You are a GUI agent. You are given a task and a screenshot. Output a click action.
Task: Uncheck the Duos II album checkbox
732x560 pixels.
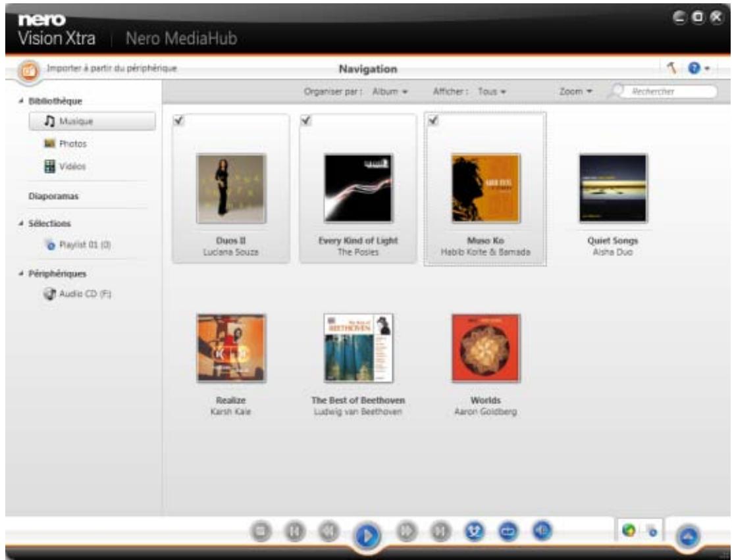tap(178, 120)
